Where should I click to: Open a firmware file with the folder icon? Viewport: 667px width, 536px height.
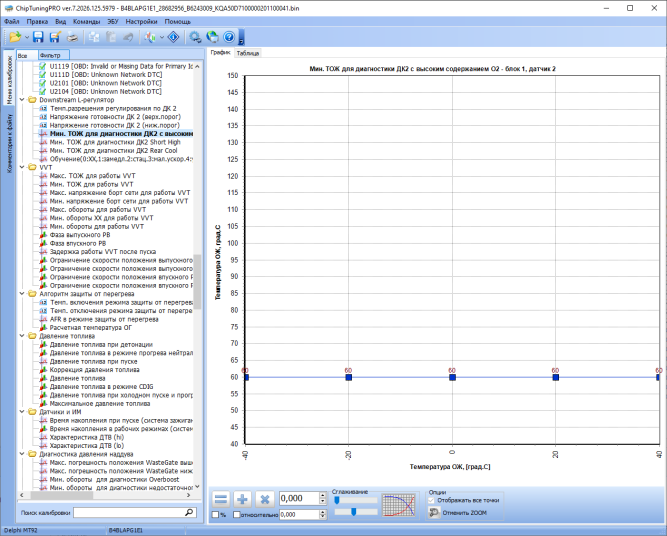pos(15,37)
